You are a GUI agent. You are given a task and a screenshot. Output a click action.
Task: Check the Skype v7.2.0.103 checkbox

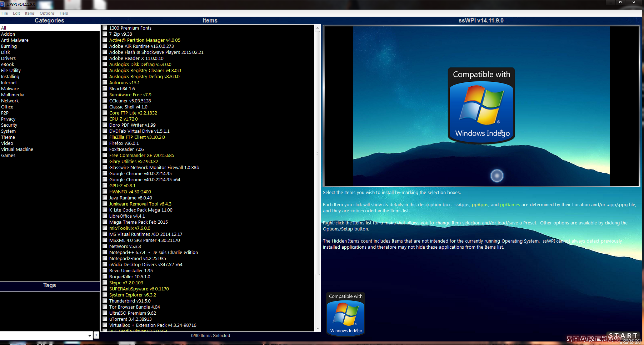(105, 283)
